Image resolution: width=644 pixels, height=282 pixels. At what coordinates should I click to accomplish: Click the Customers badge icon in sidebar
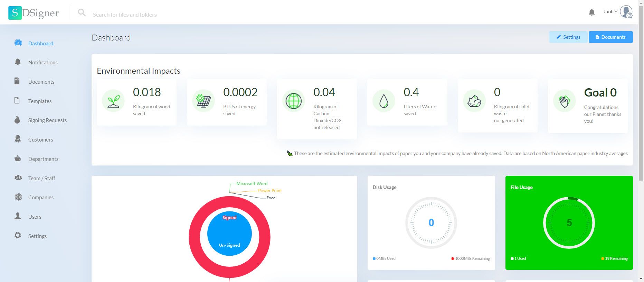click(18, 139)
